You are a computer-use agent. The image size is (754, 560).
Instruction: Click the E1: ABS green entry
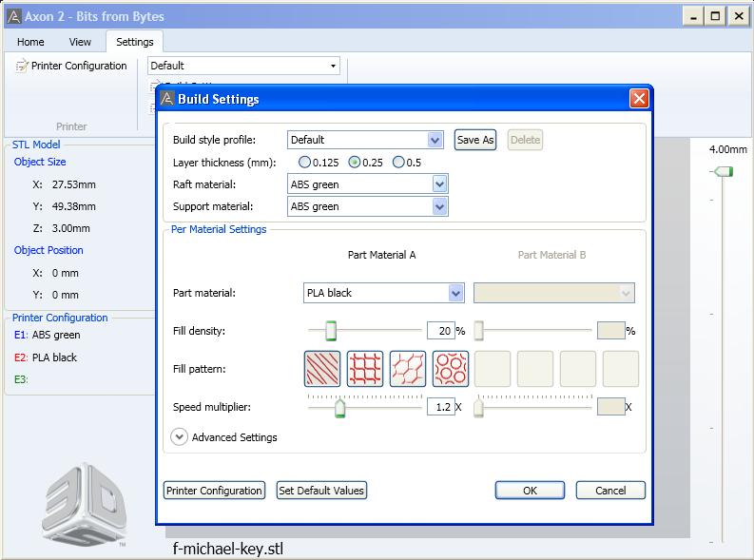[48, 335]
